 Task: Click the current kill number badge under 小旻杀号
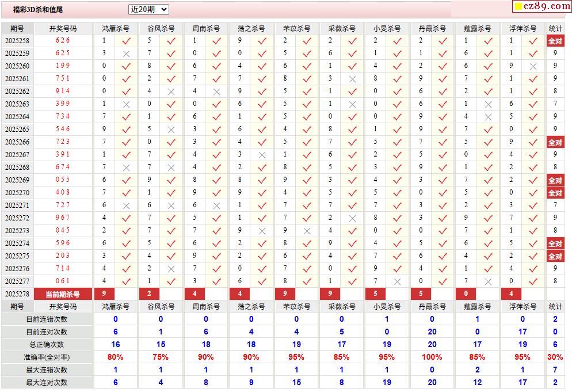pos(375,294)
